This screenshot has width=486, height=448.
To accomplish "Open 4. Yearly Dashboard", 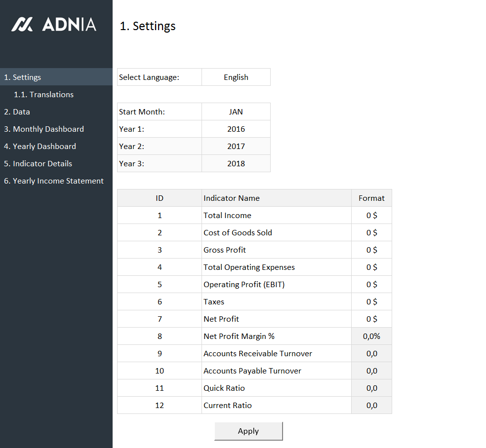I will (40, 147).
